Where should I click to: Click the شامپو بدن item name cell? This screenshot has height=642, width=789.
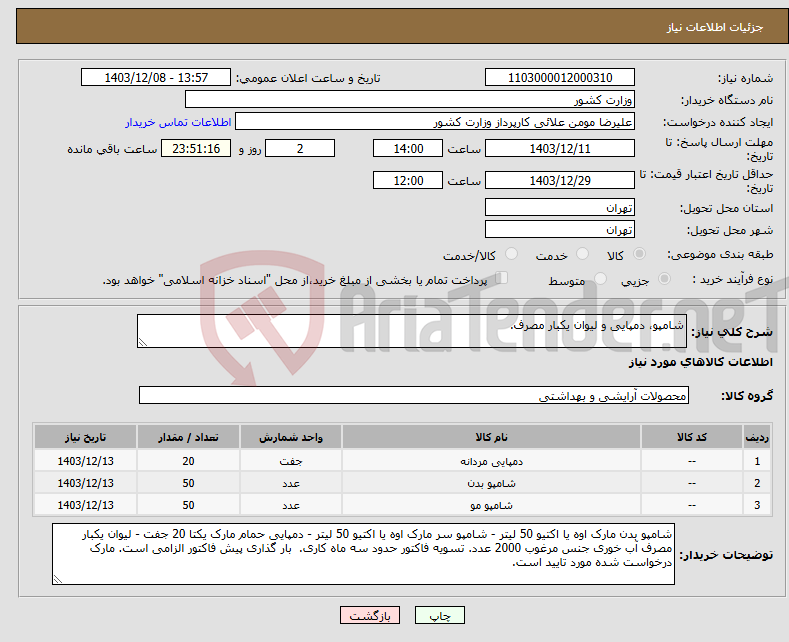491,483
